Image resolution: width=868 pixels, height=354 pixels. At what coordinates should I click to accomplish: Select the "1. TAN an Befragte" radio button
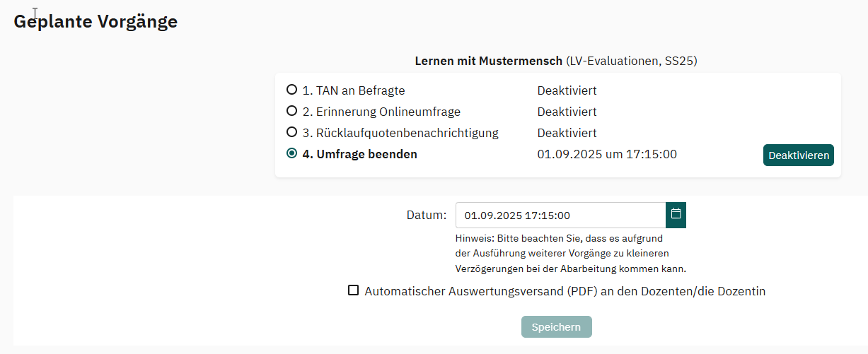(291, 90)
